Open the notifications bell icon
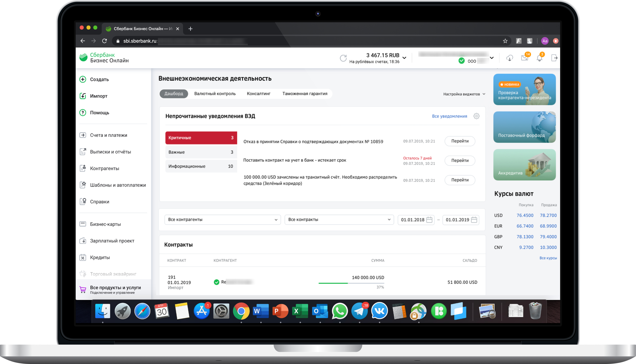 tap(539, 58)
